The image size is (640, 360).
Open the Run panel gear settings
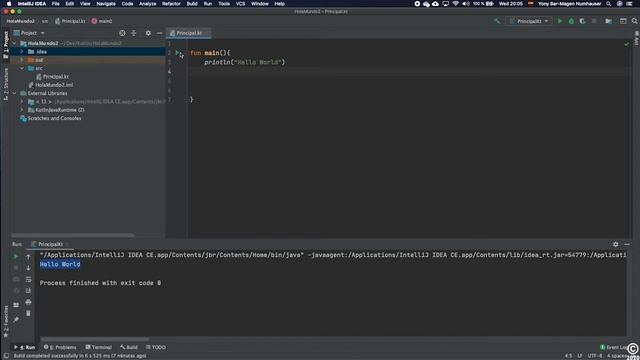tap(616, 244)
